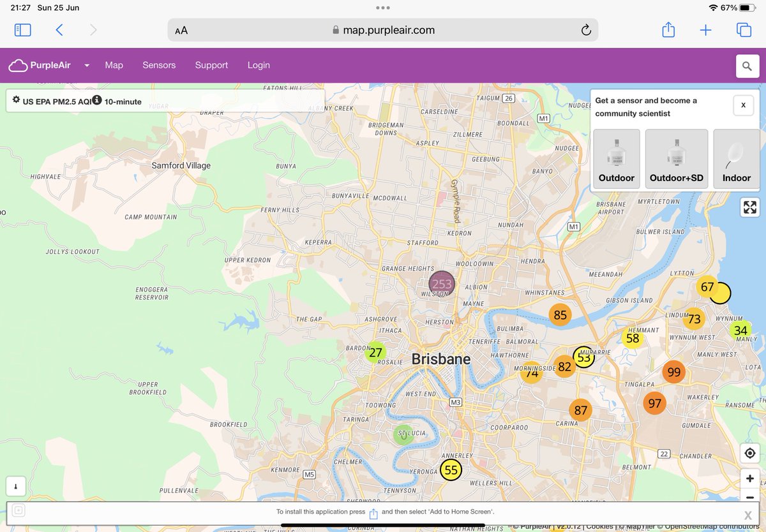Select the yellow 58 sensor marker
766x532 pixels.
tap(633, 338)
